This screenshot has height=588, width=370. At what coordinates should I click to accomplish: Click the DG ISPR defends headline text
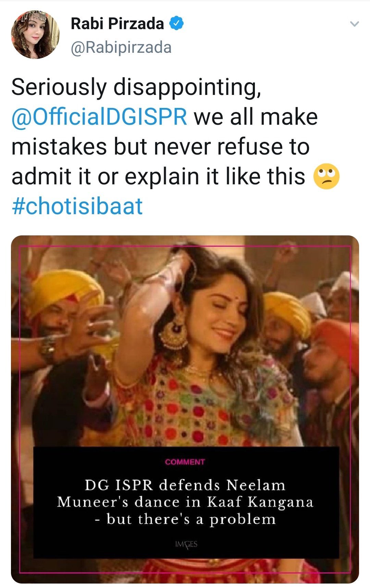tap(185, 485)
